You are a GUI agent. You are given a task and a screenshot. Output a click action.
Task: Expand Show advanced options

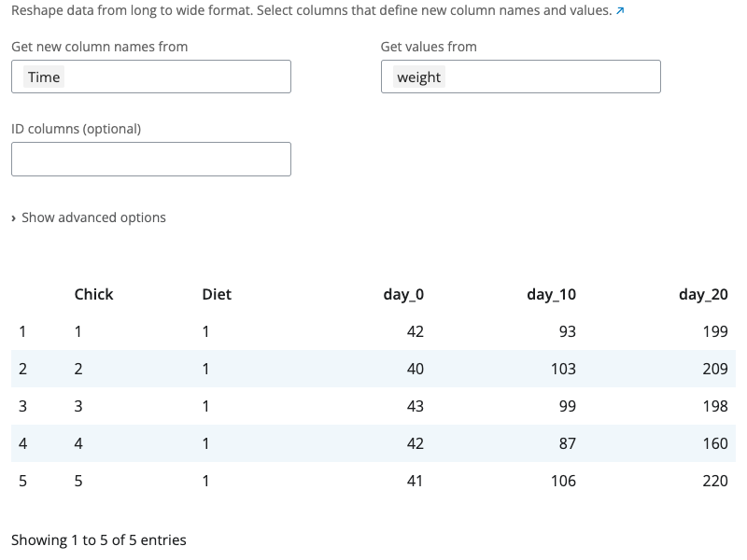coord(89,217)
